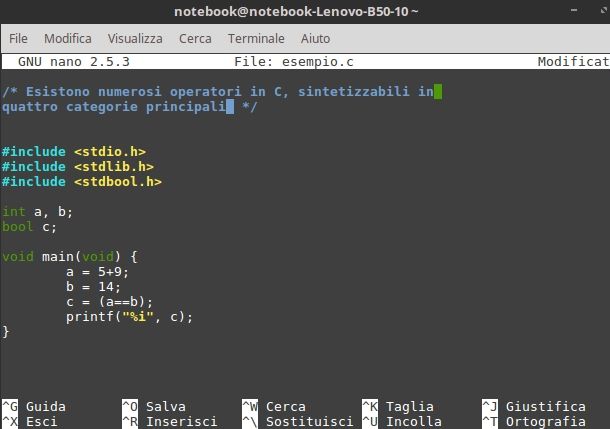Click the ^U Incolla shortcut
The image size is (610, 429).
click(x=402, y=422)
